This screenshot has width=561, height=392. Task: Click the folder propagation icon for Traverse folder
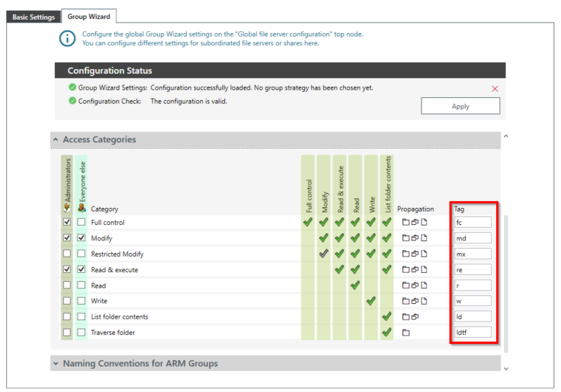coord(406,332)
